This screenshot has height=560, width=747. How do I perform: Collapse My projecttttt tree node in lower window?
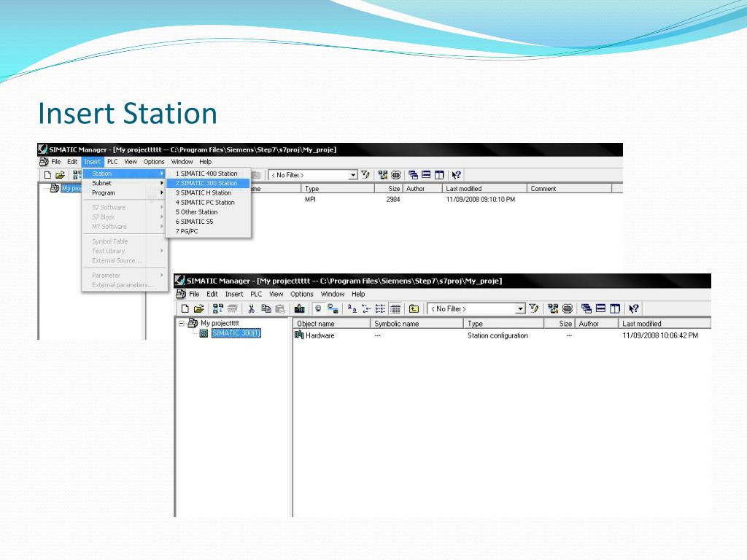pyautogui.click(x=182, y=323)
